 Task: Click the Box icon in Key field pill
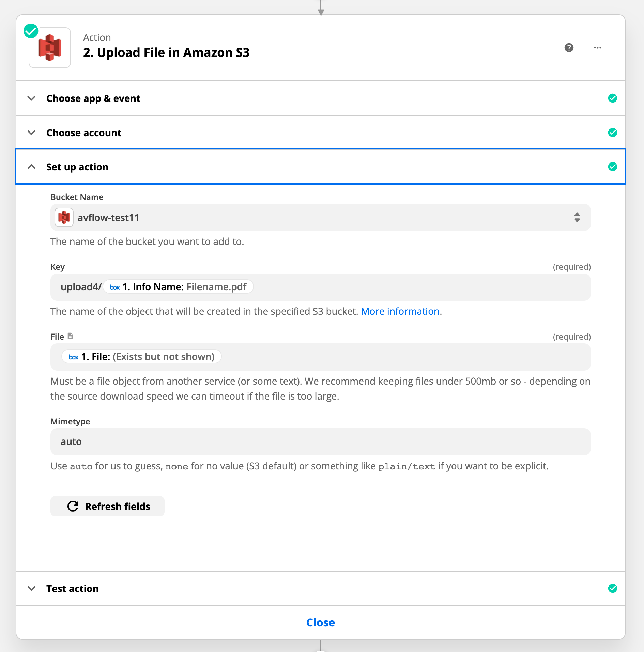point(114,287)
